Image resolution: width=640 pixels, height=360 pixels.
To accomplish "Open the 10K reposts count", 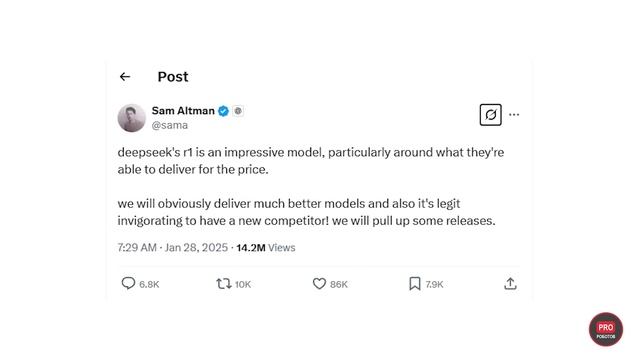I will (243, 284).
